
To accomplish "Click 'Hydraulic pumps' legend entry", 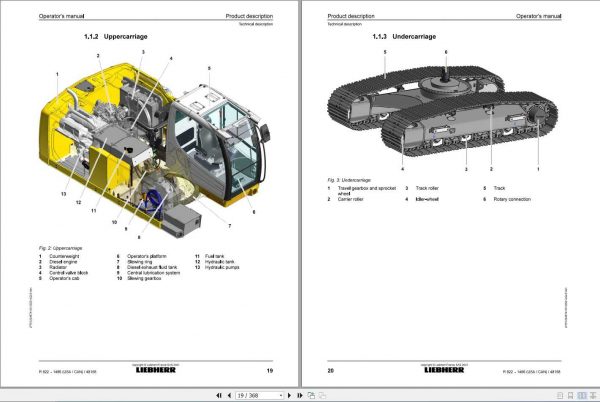I will point(222,267).
